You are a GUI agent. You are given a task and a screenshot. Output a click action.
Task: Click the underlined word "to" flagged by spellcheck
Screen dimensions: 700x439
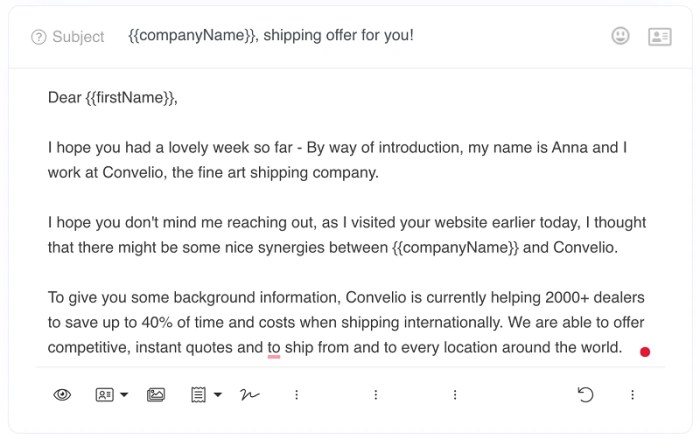pos(274,348)
